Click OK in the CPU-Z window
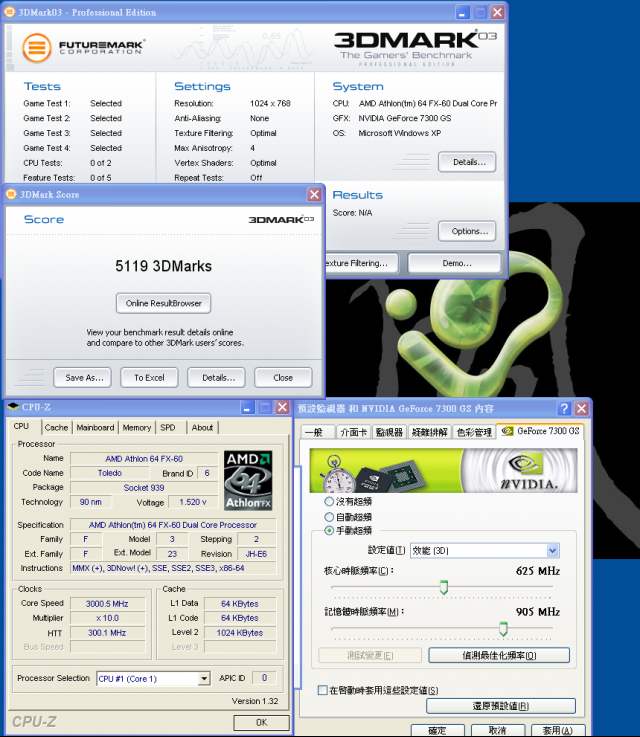Image resolution: width=640 pixels, height=737 pixels. pyautogui.click(x=261, y=722)
